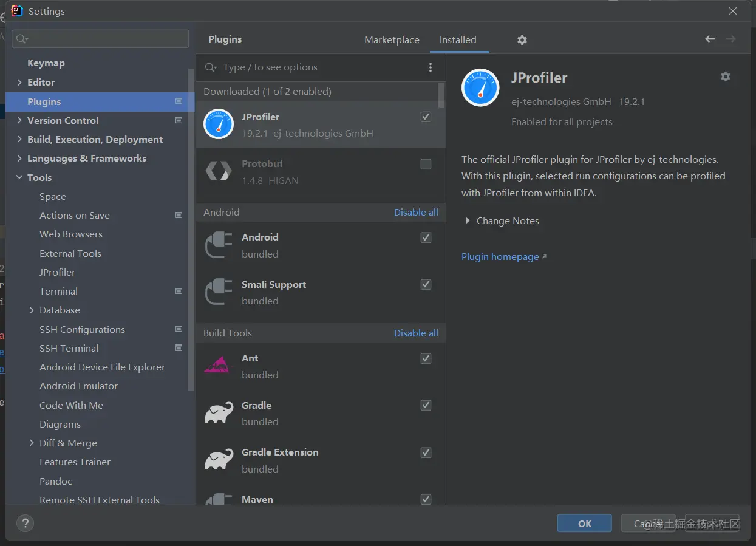Expand the Diff & Merge node
The height and width of the screenshot is (546, 756).
click(x=32, y=443)
